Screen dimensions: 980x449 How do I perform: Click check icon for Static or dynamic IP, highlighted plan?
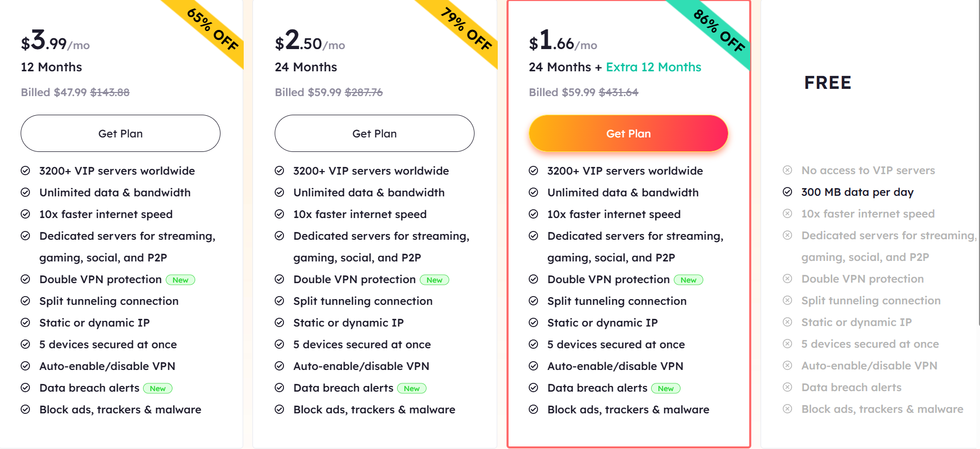tap(533, 323)
